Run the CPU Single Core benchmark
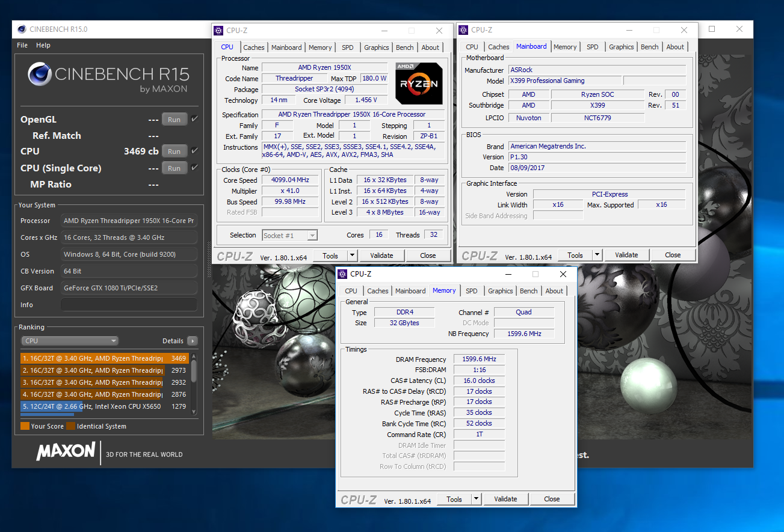The width and height of the screenshot is (784, 532). [x=174, y=168]
